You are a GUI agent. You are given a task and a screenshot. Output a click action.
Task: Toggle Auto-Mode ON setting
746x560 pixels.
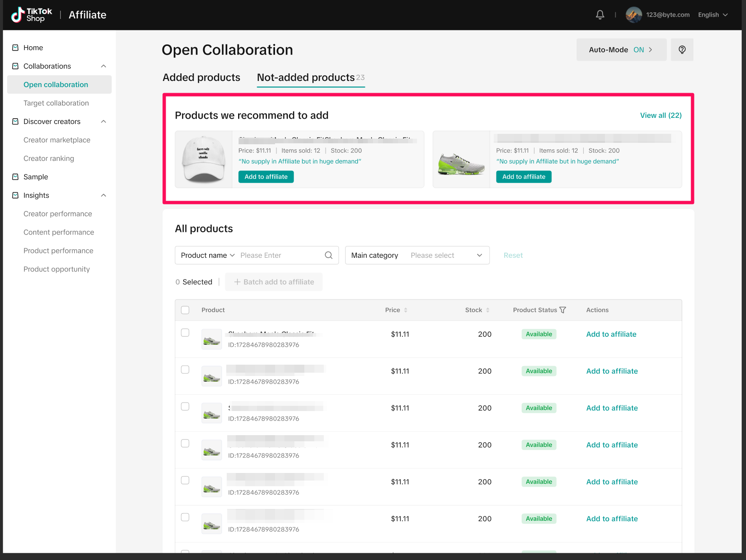621,50
